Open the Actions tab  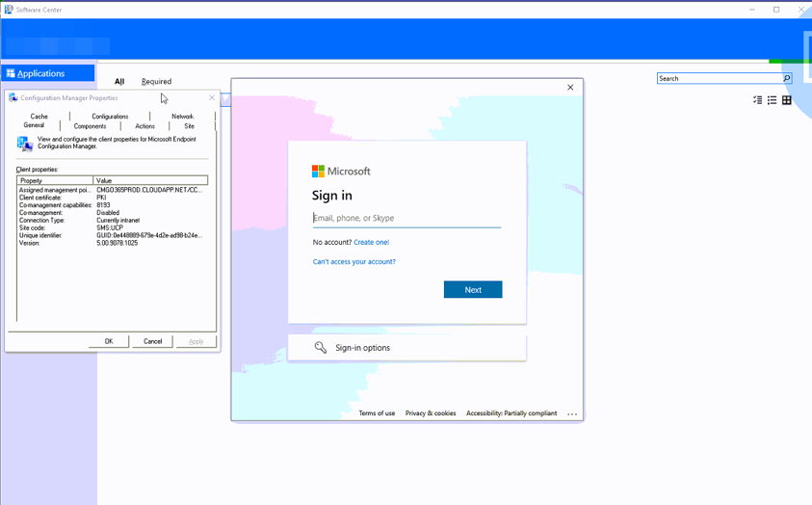[145, 126]
